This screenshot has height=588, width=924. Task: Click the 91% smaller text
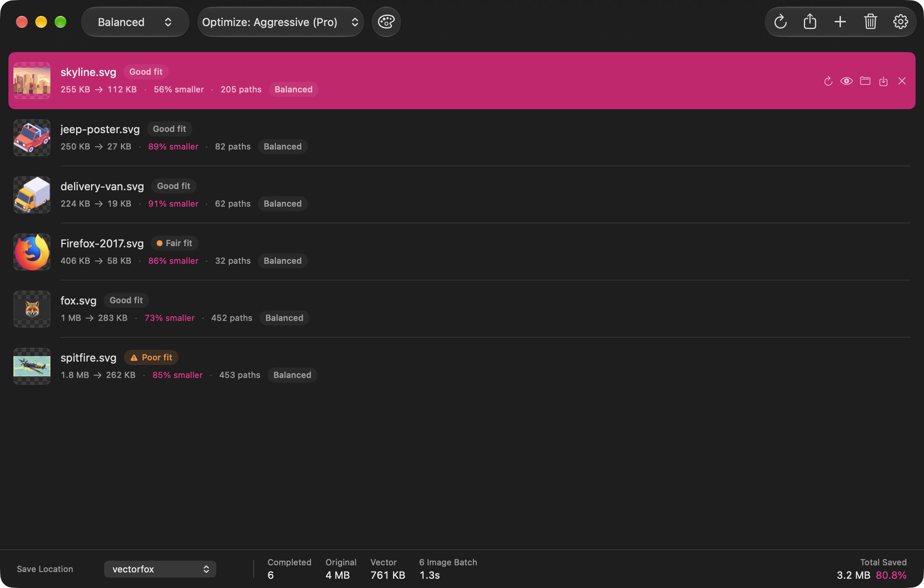point(173,204)
